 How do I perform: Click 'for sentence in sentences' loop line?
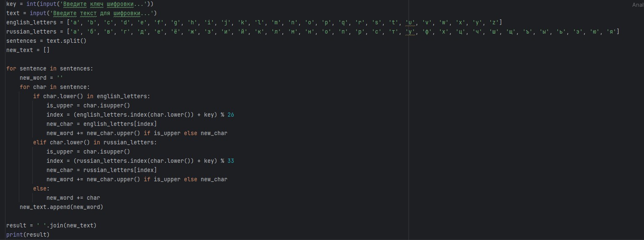tap(49, 68)
